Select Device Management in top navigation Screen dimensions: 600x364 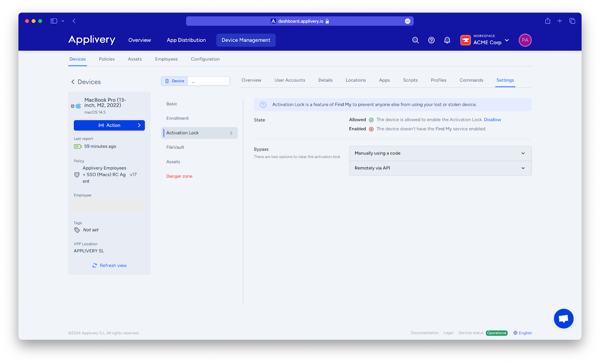click(x=246, y=40)
